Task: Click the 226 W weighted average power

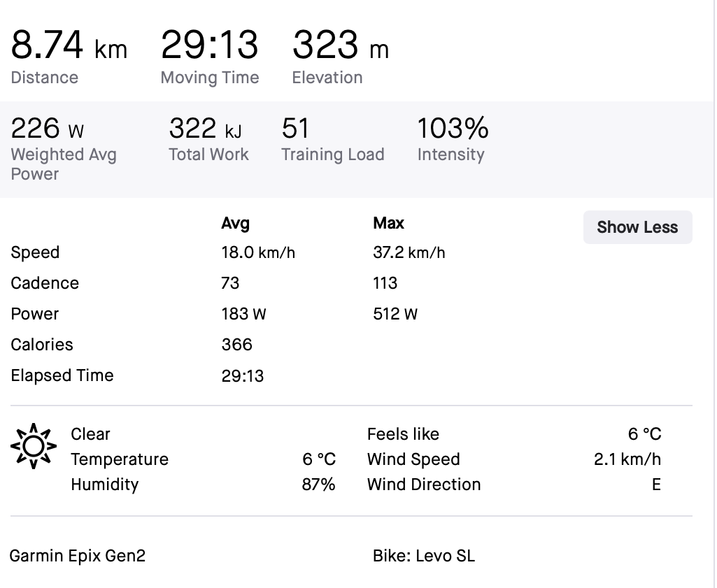Action: [48, 129]
